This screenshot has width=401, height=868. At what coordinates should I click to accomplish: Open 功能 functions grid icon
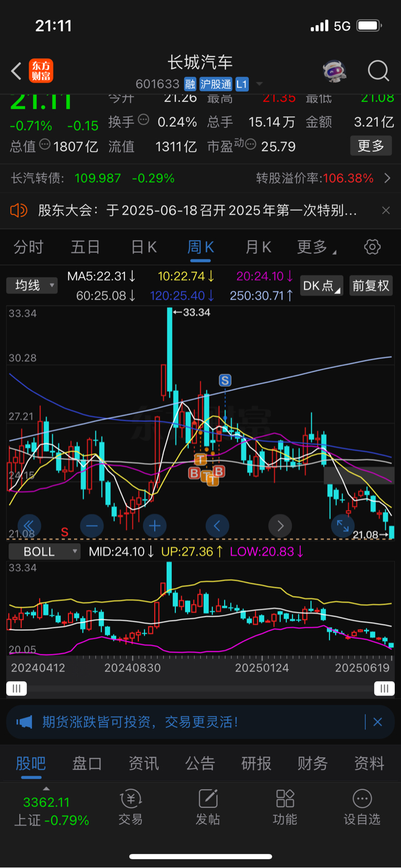point(285,808)
